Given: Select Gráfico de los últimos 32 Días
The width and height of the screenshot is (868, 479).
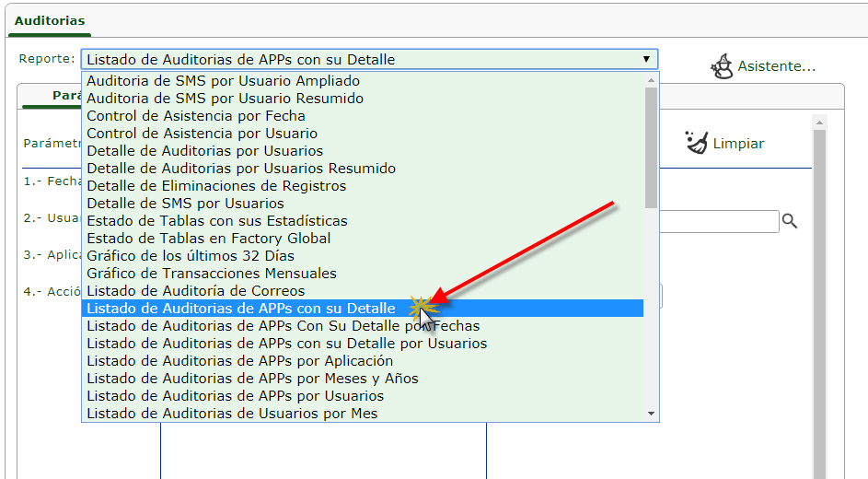Looking at the screenshot, I should pyautogui.click(x=362, y=256).
